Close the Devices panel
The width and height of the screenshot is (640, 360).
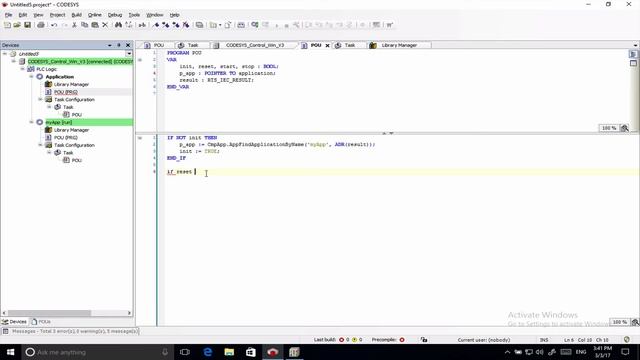coord(128,45)
